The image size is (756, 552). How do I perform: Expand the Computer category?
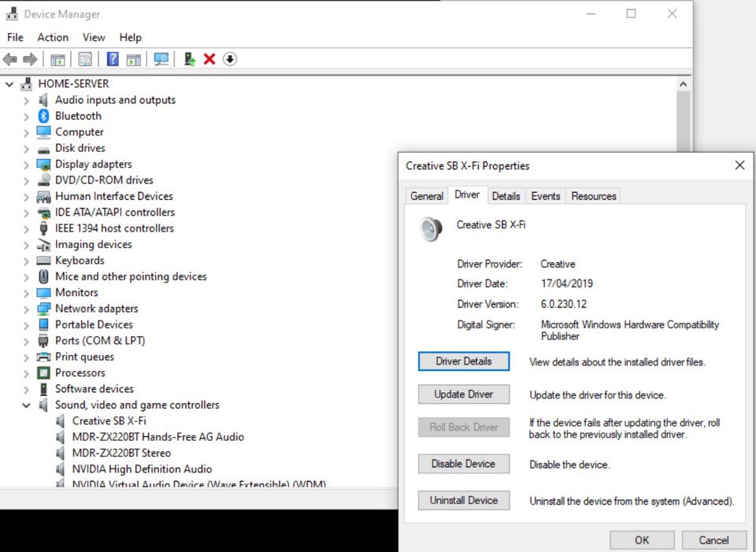[x=26, y=132]
